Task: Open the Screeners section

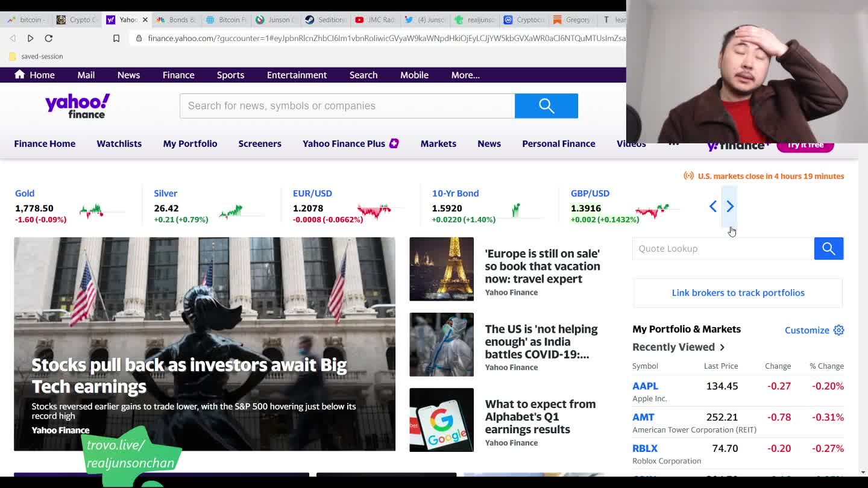Action: (x=260, y=143)
